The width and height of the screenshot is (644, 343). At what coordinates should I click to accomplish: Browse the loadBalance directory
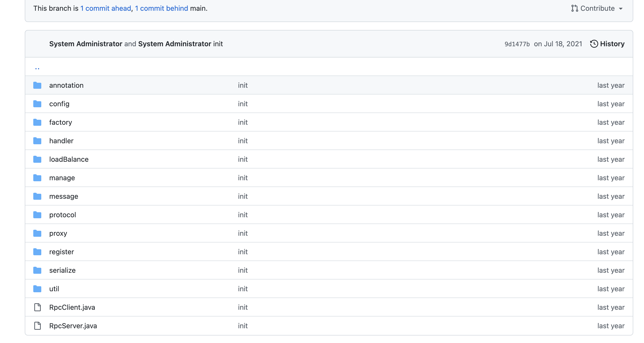click(69, 159)
